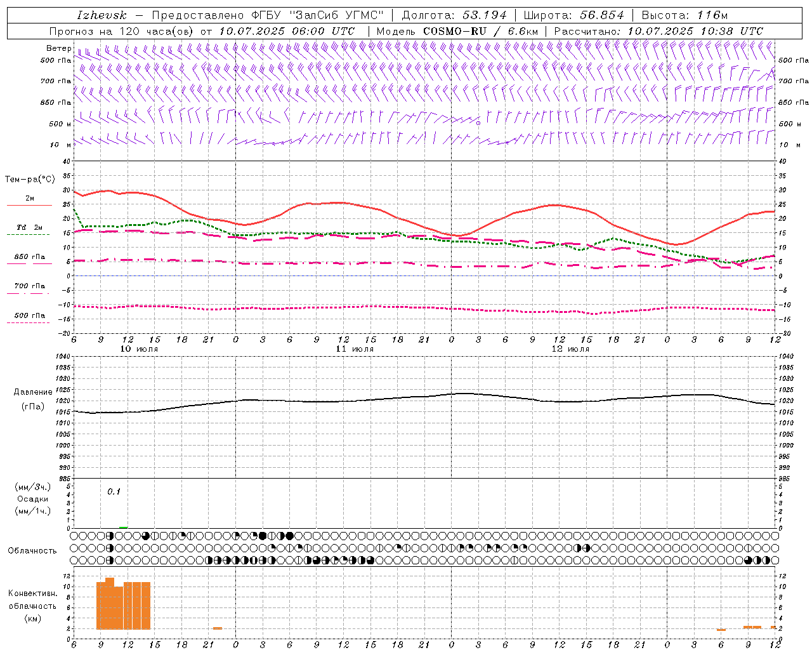Click the Ветер panel label
This screenshot has height=650, width=812.
point(59,48)
